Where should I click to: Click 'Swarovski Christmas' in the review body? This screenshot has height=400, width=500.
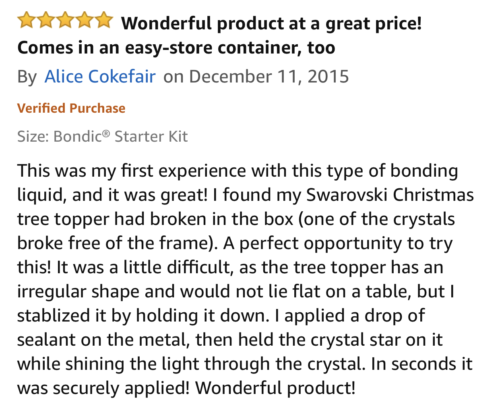(390, 195)
